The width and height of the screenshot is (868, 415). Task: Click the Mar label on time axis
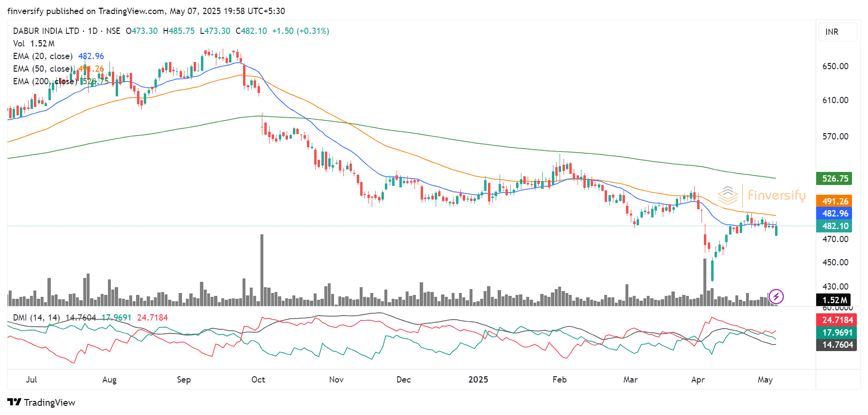point(630,380)
